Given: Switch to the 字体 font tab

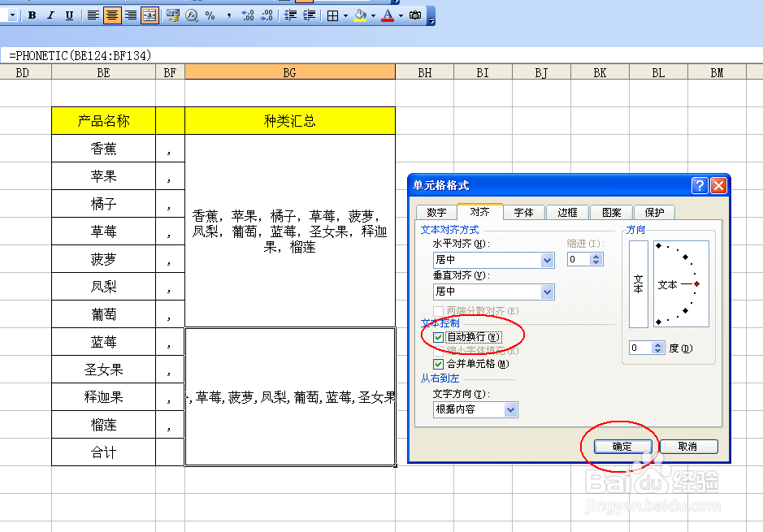Looking at the screenshot, I should pos(523,212).
